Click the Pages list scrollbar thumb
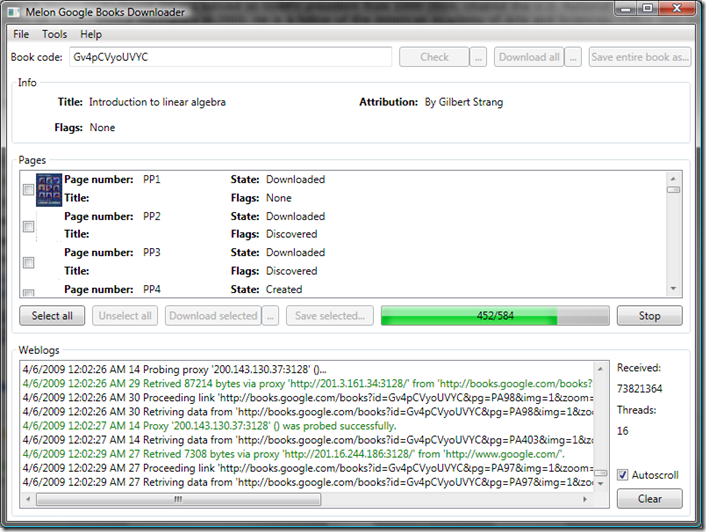This screenshot has width=706, height=532. tap(673, 190)
